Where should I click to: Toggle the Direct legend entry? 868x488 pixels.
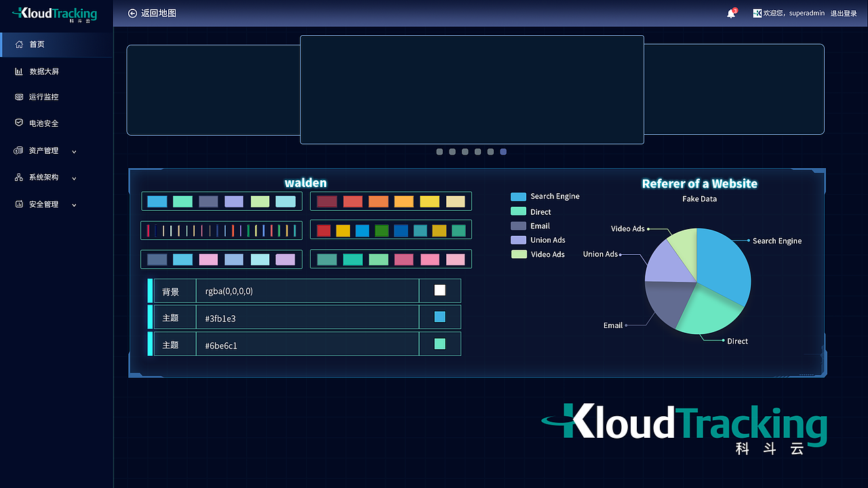[531, 211]
